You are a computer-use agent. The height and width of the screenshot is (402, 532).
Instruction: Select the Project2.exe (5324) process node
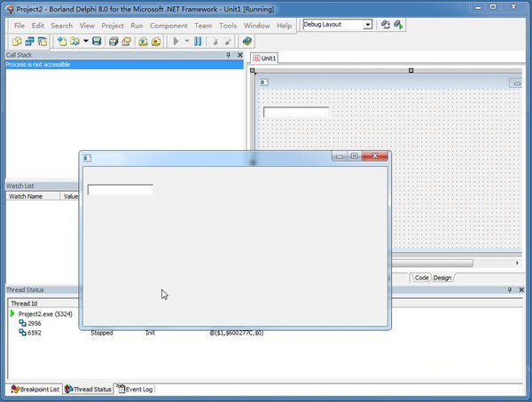[x=45, y=314]
